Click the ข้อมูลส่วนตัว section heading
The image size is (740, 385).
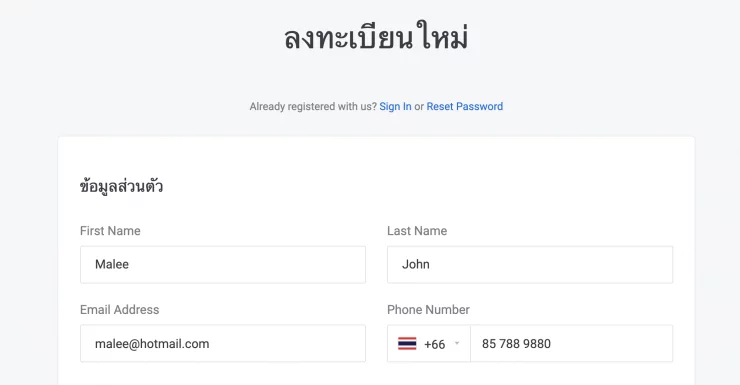122,186
